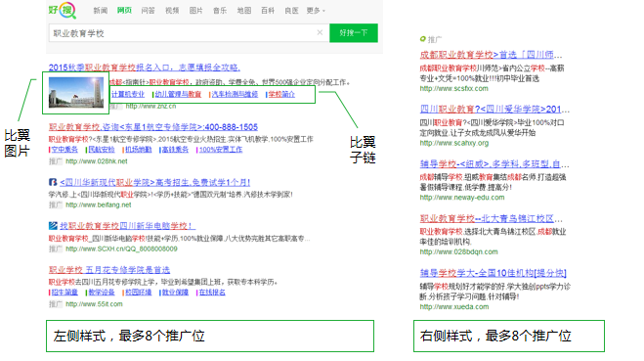
Task: Open the 就业保障 sublink
Action: click(175, 293)
